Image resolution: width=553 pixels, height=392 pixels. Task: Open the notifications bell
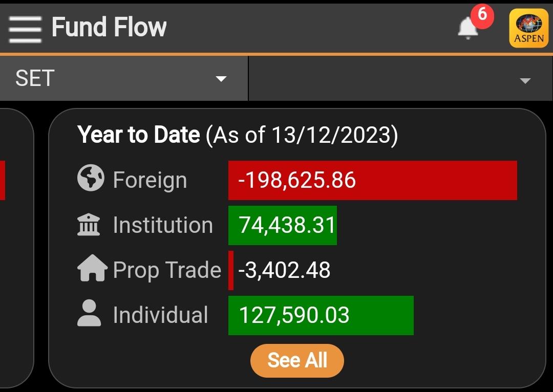(x=468, y=28)
